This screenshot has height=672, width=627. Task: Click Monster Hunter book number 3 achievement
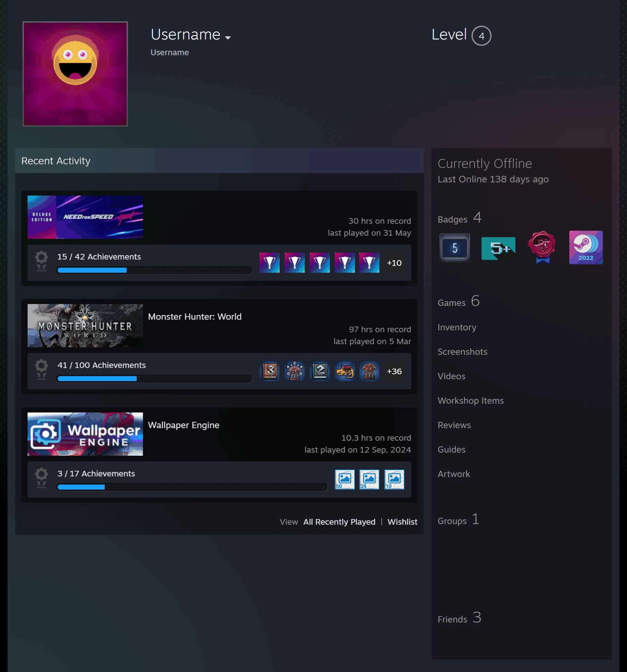click(270, 371)
